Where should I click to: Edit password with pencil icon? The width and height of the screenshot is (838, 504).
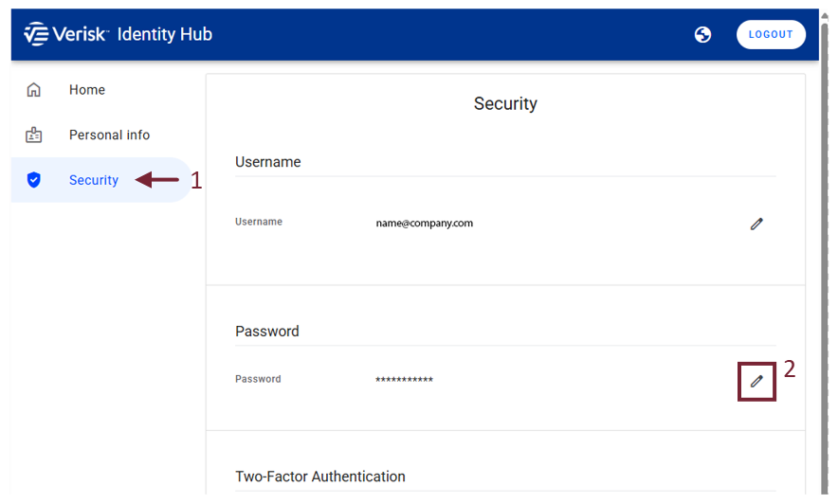756,381
